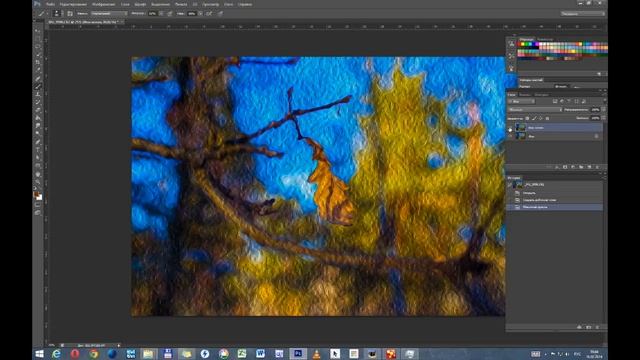Screen dimensions: 640x360
Task: Open brush opacity slider dropdown arrow
Action: tap(161, 13)
